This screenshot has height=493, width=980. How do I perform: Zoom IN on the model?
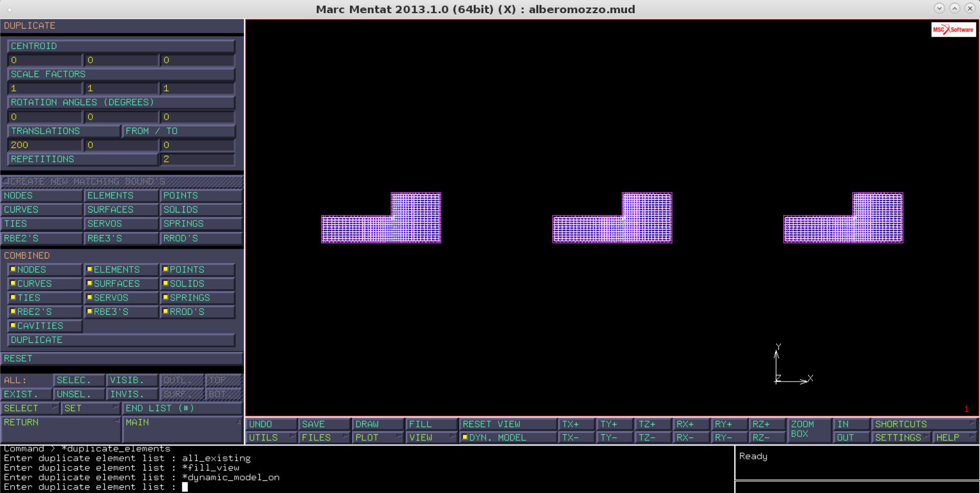point(851,424)
